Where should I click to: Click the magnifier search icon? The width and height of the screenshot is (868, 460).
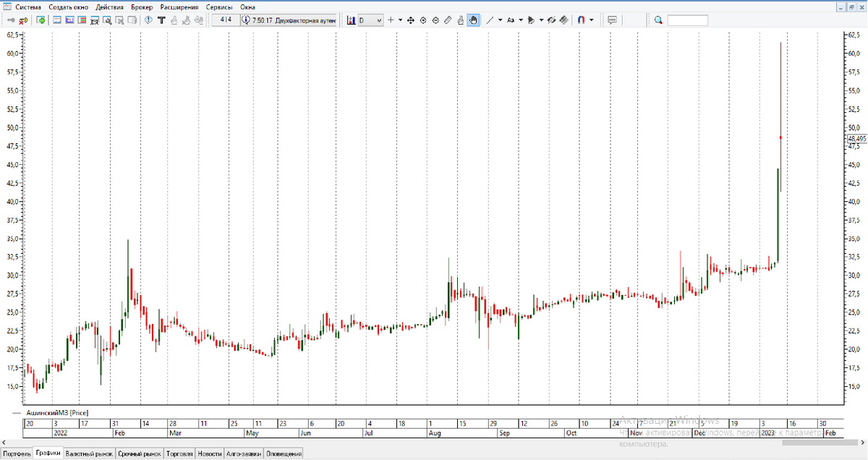click(x=658, y=20)
